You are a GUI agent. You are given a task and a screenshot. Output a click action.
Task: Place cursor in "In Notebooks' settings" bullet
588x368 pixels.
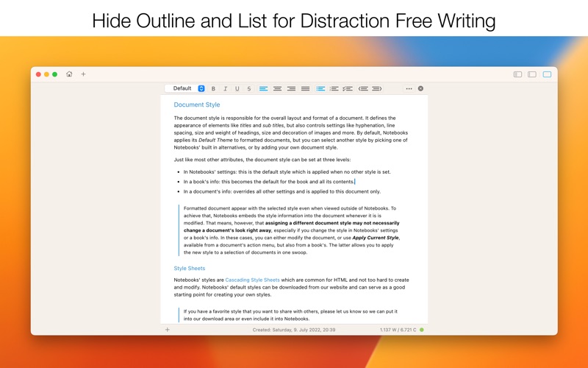pos(287,172)
